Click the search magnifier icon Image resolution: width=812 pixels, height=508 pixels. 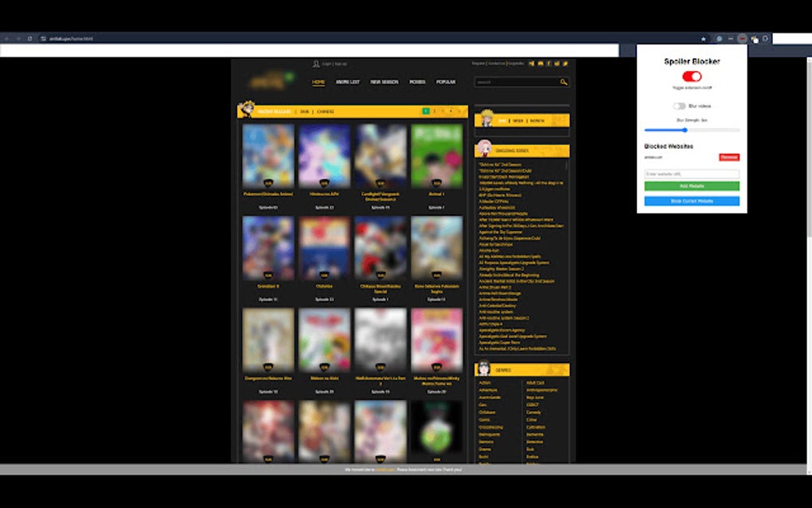click(x=564, y=82)
